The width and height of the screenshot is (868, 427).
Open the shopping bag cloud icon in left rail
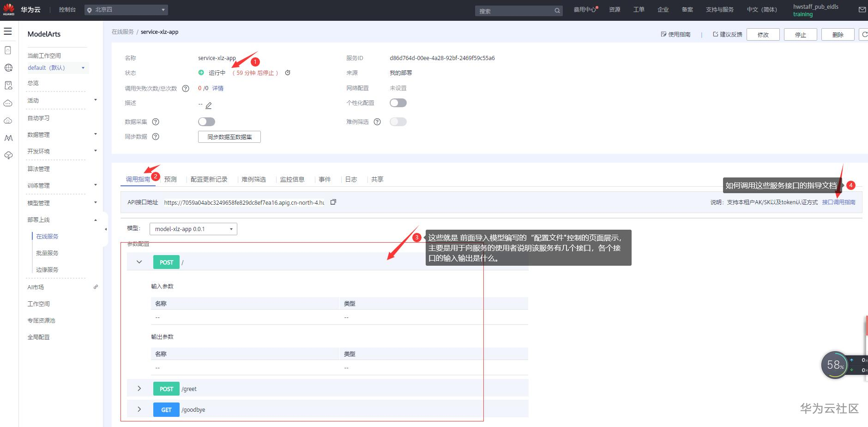8,85
